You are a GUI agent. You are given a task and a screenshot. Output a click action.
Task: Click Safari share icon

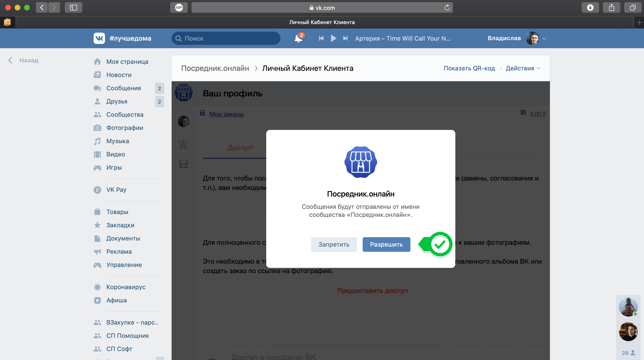coord(611,8)
